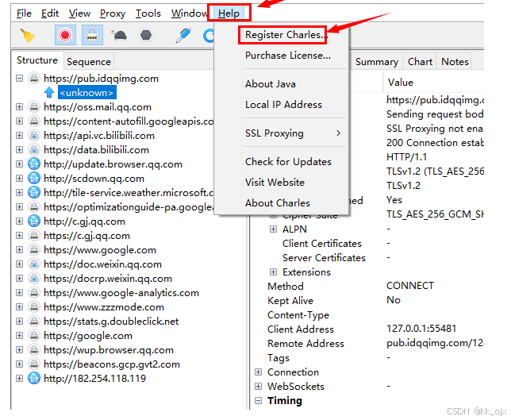Open the Chart tab
Viewport: 511px width, 420px height.
tap(420, 62)
